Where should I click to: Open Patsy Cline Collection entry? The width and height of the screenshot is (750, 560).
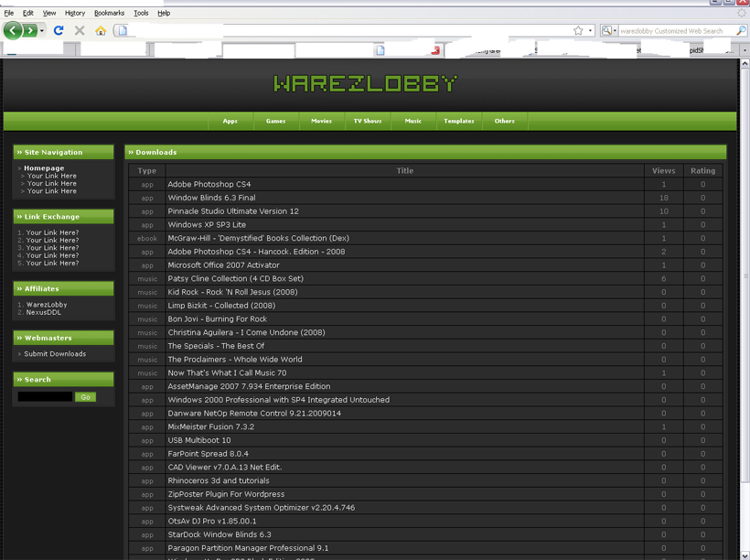(235, 278)
